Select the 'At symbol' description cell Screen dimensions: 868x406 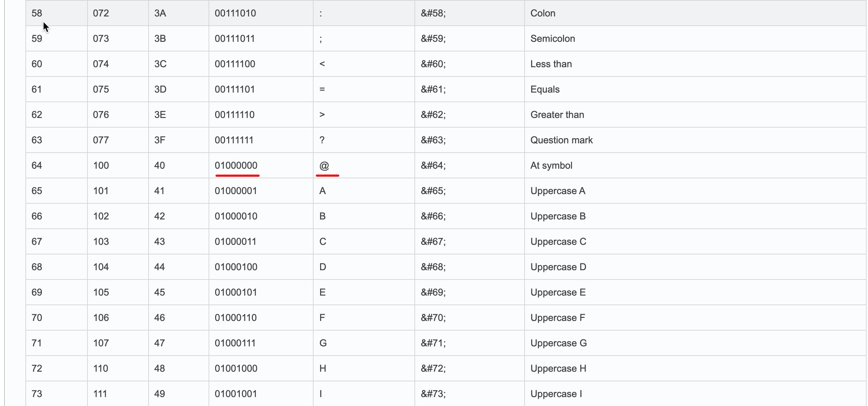(x=551, y=166)
